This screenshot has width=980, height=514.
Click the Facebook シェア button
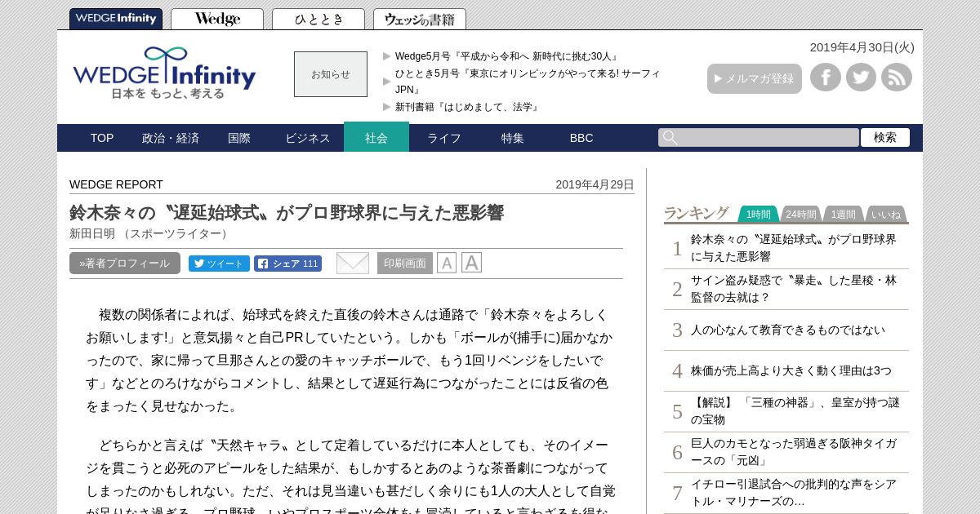(287, 264)
